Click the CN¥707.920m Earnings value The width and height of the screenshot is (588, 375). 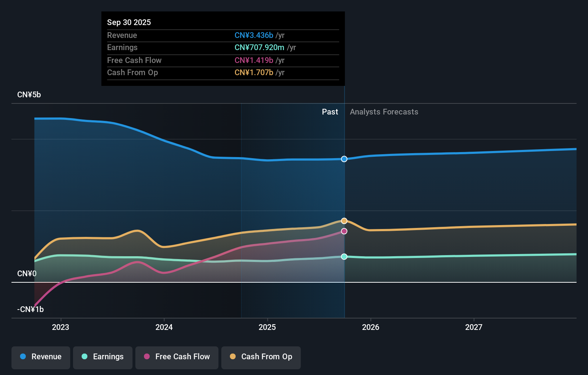[259, 47]
